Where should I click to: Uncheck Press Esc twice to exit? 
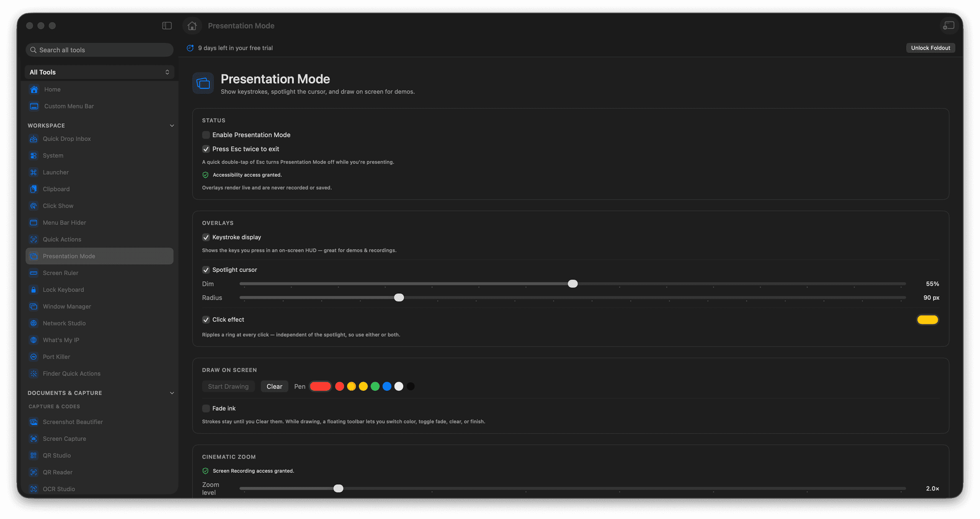(206, 149)
